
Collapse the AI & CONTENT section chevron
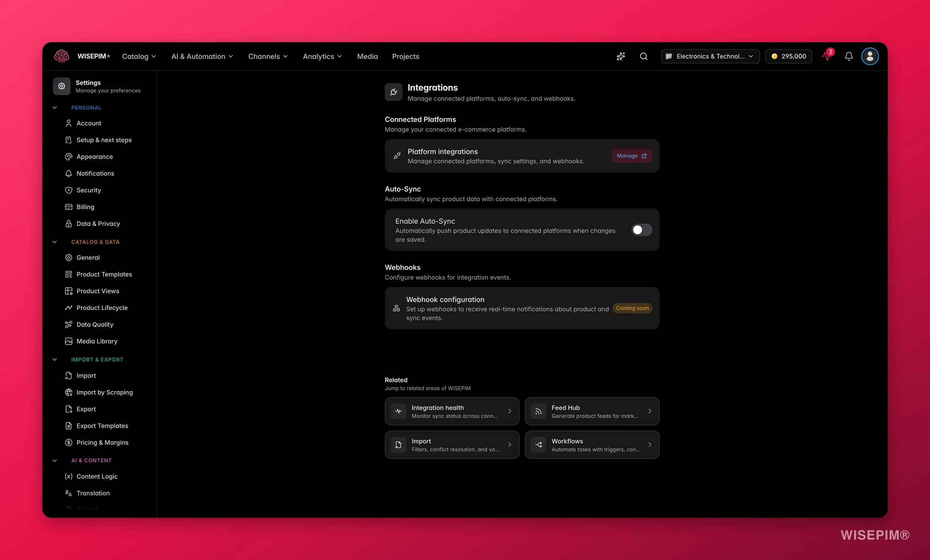55,460
